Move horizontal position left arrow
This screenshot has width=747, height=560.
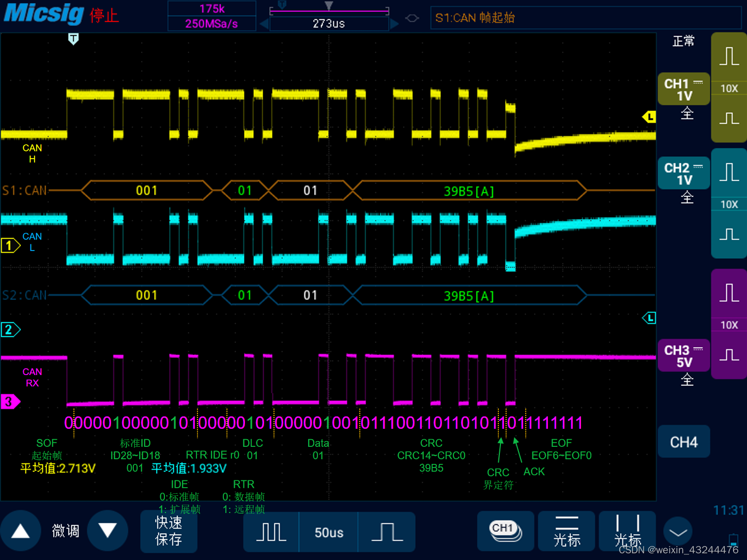(x=264, y=24)
